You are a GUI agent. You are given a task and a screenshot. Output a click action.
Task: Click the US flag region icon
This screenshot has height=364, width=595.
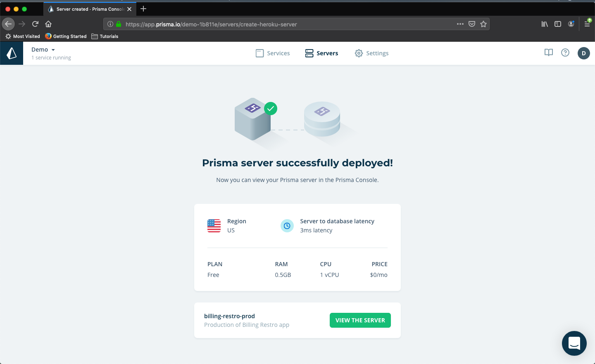[x=214, y=226]
